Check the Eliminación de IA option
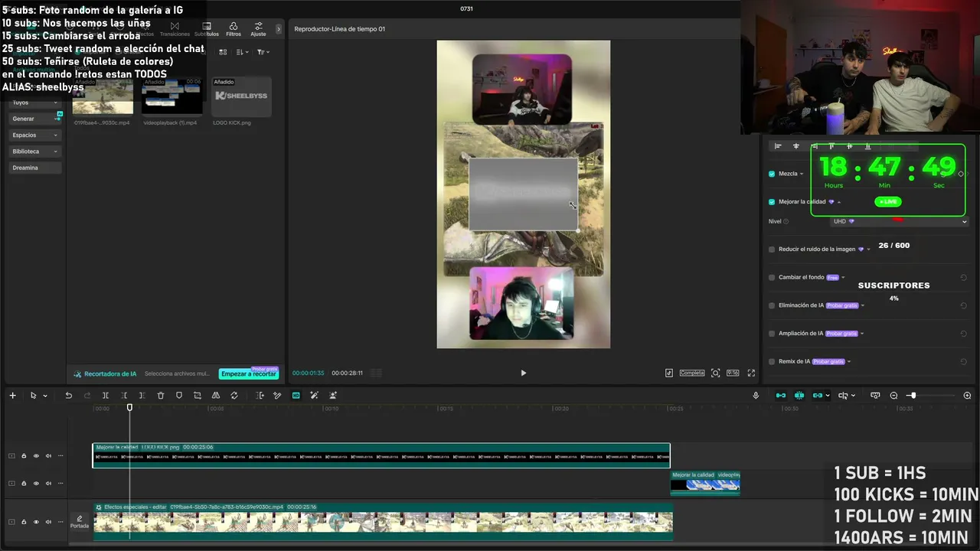The image size is (980, 551). 772,305
